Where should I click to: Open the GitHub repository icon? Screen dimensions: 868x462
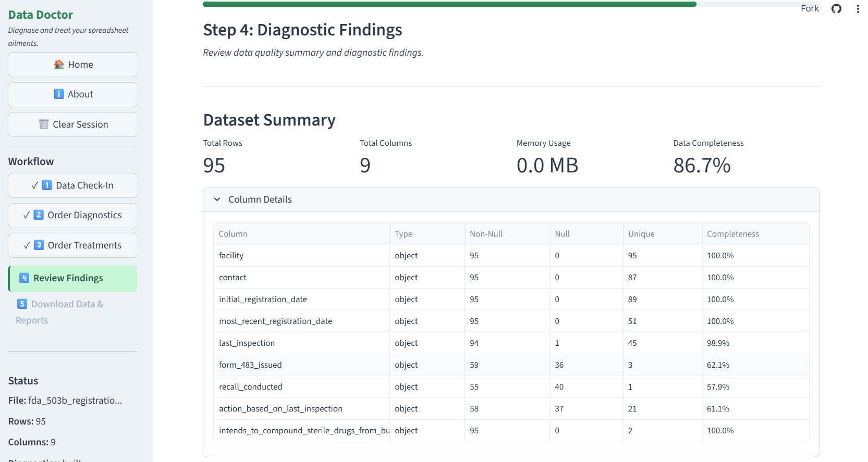(x=836, y=9)
